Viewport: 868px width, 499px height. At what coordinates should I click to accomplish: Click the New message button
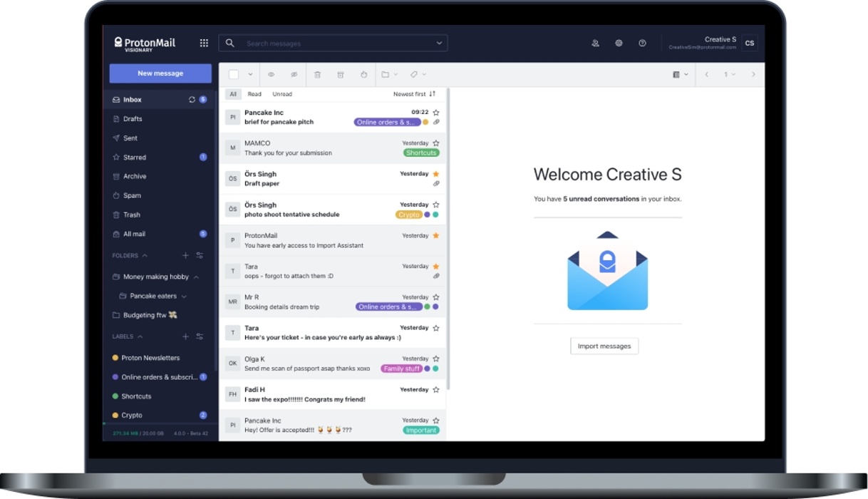tap(160, 73)
